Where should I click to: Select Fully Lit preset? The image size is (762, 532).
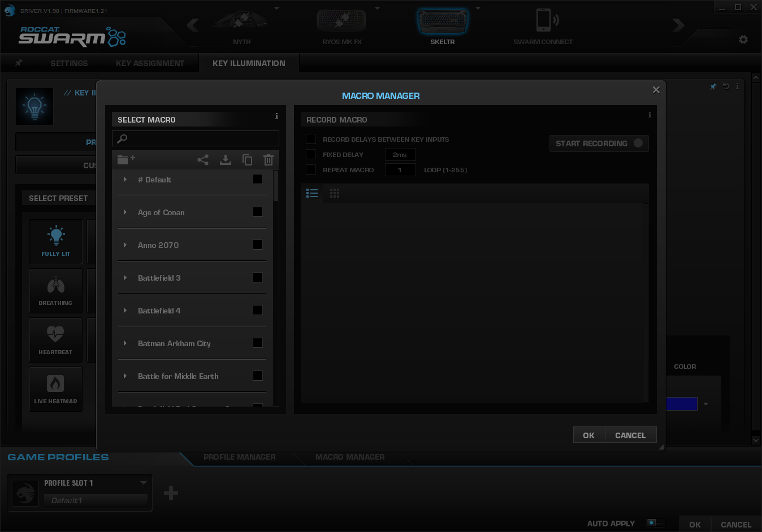tap(56, 242)
